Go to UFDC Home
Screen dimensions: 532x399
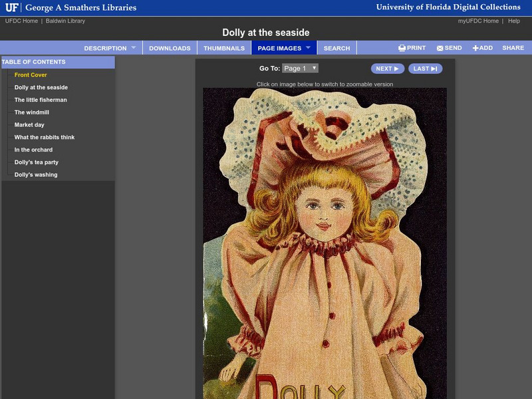coord(22,20)
